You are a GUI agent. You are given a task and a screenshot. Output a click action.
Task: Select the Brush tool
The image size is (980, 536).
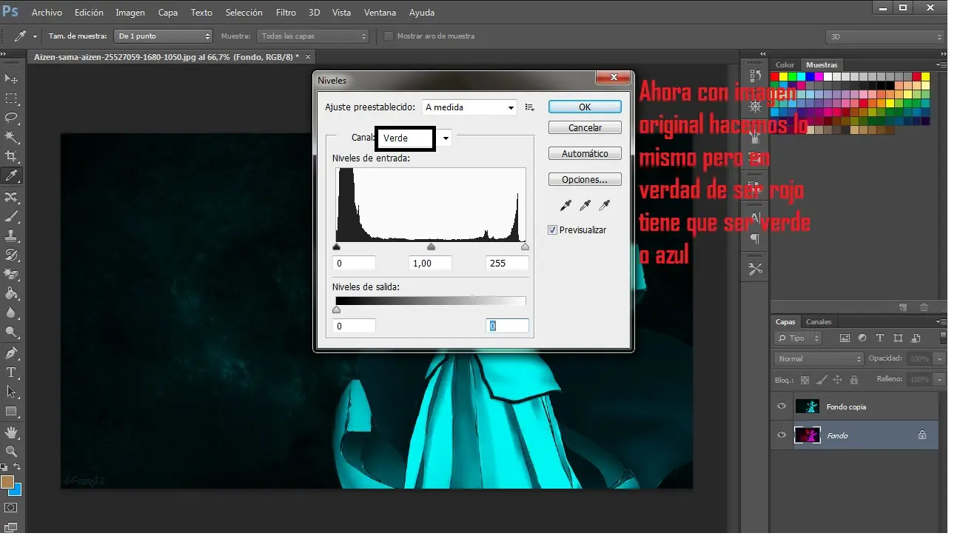pyautogui.click(x=12, y=217)
